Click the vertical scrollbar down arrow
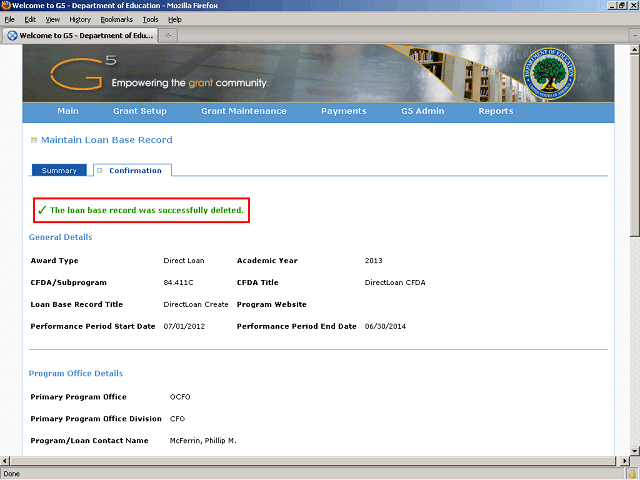 coord(634,451)
